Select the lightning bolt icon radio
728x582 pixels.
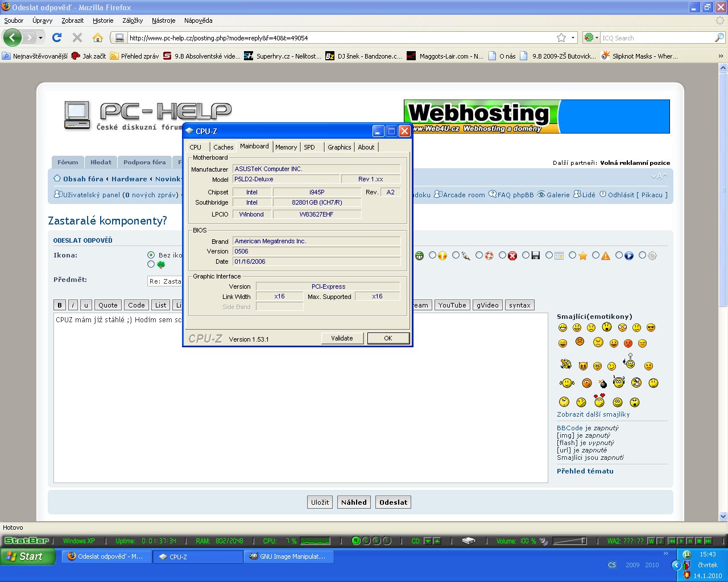[x=433, y=255]
